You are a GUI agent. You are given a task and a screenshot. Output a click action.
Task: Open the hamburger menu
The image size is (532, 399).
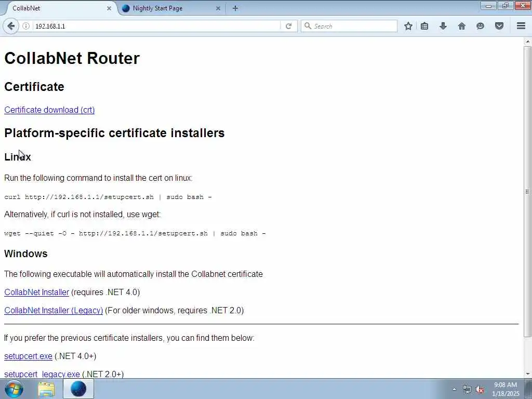(521, 26)
